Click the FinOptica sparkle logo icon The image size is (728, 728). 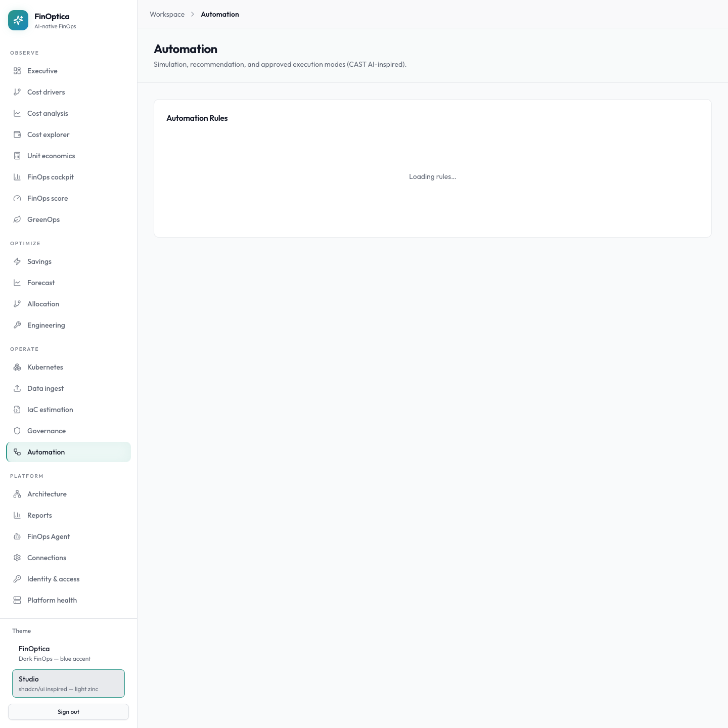point(18,20)
